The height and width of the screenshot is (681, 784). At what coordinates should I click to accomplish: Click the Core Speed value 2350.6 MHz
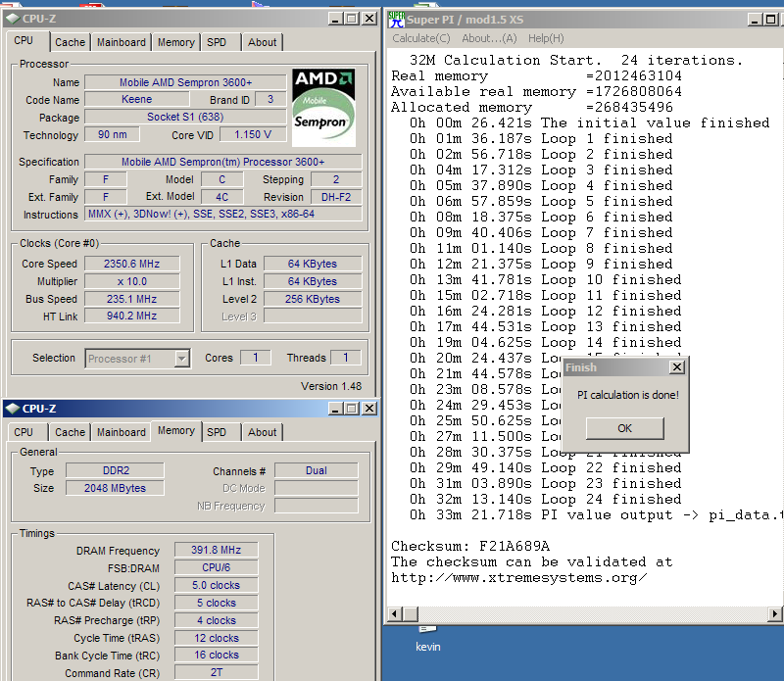click(x=132, y=264)
